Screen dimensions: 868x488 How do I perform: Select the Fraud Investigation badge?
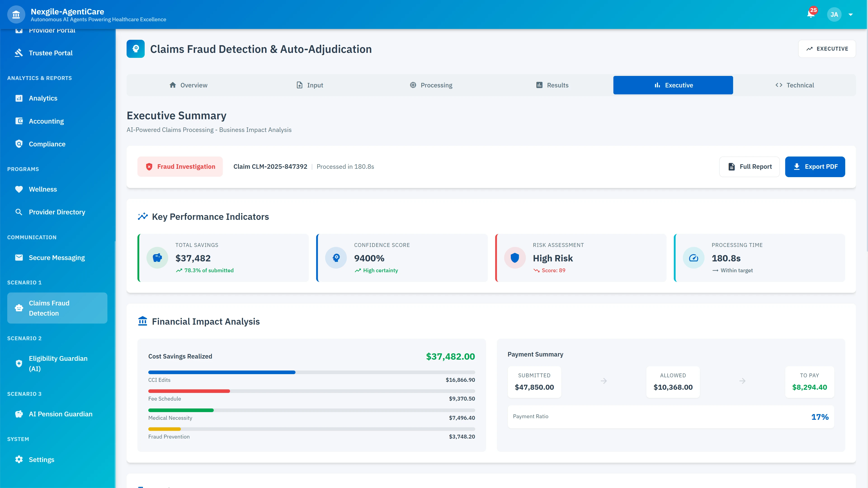180,166
